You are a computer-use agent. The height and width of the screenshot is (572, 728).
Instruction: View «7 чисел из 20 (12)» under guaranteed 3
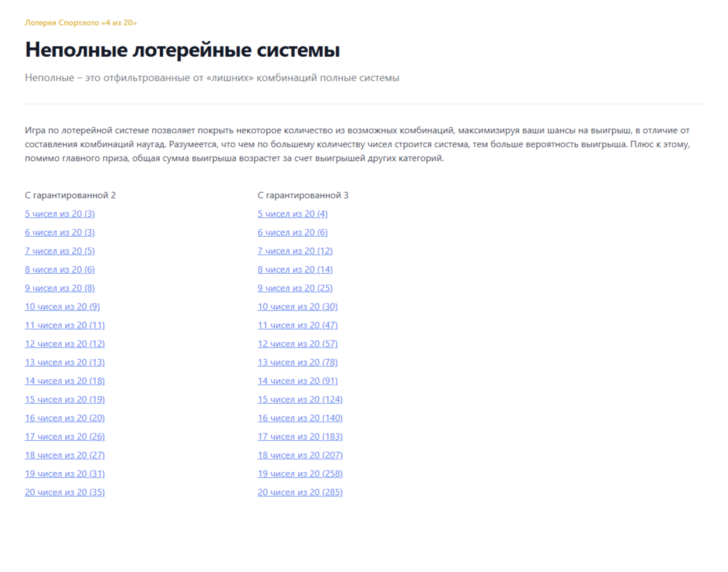point(295,251)
